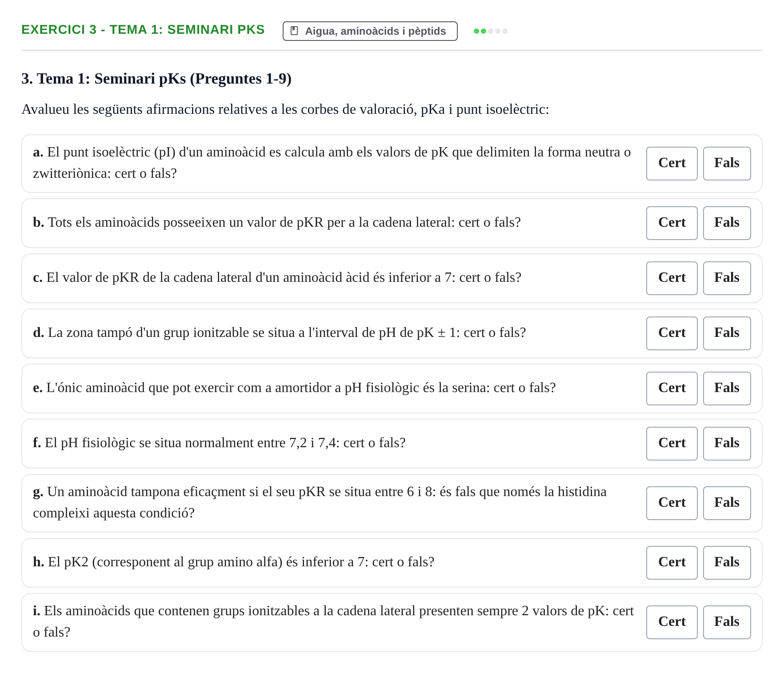Choose Fals for statement h about pK2

(x=727, y=562)
